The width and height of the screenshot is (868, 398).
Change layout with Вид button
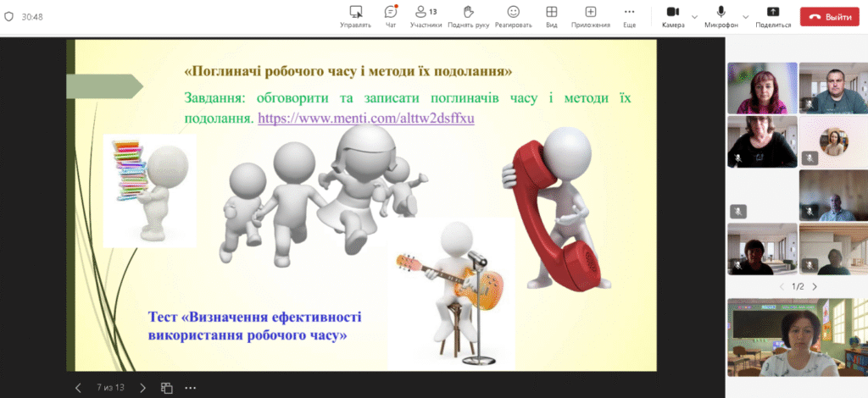pos(551,17)
